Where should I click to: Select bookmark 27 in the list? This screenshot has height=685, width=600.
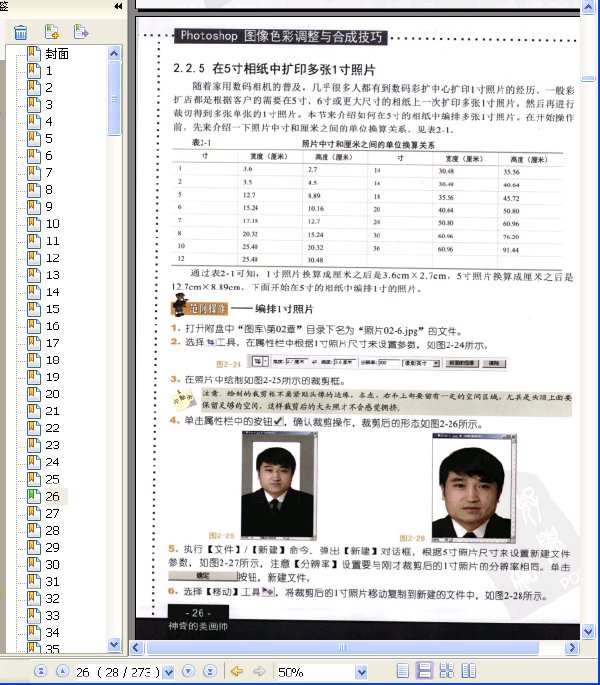(x=52, y=513)
